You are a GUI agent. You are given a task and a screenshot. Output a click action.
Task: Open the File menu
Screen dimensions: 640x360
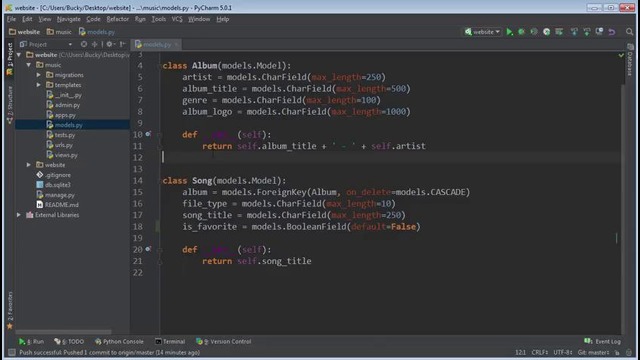click(x=11, y=19)
